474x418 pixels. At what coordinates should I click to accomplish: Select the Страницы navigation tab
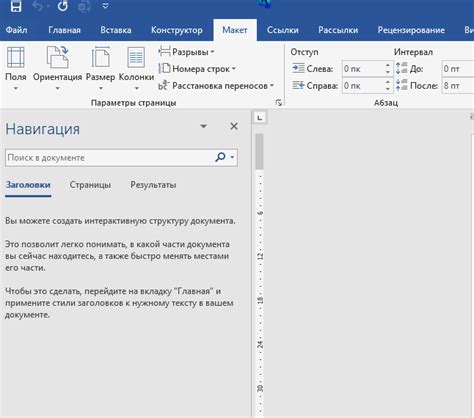(x=90, y=185)
